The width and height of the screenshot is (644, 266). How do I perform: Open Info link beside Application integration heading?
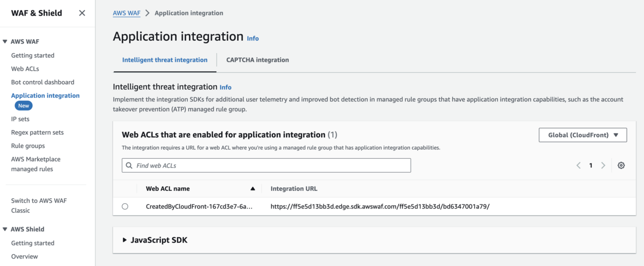pos(253,39)
